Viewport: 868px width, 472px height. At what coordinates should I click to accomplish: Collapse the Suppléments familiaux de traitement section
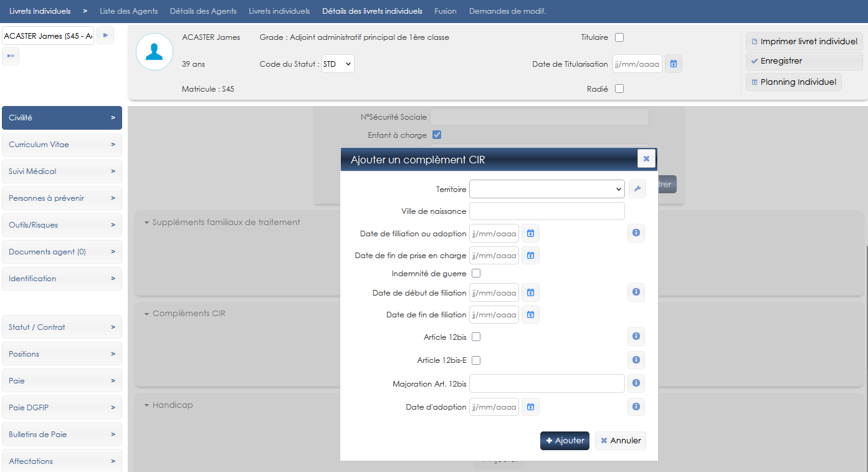(147, 223)
